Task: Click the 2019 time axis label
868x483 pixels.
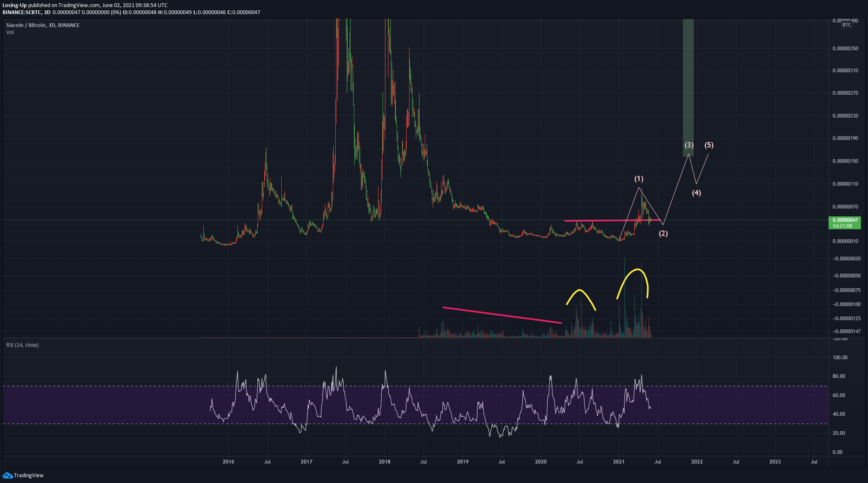Action: 463,461
